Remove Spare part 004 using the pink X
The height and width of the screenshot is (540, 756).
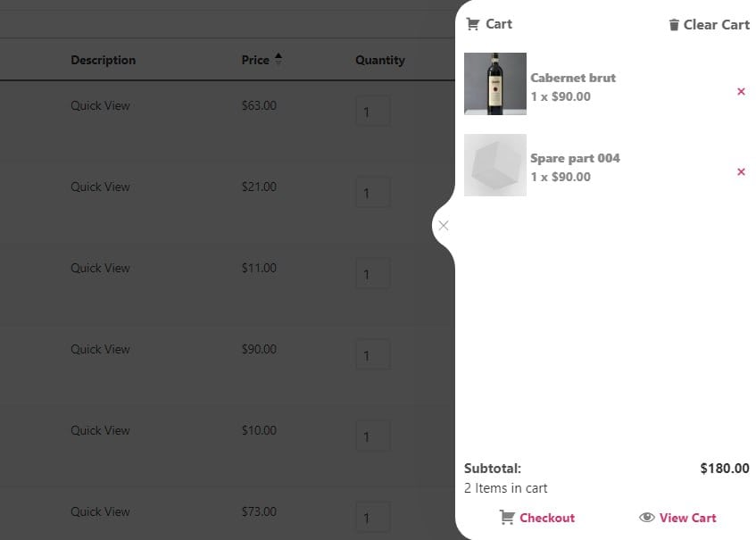pyautogui.click(x=740, y=171)
